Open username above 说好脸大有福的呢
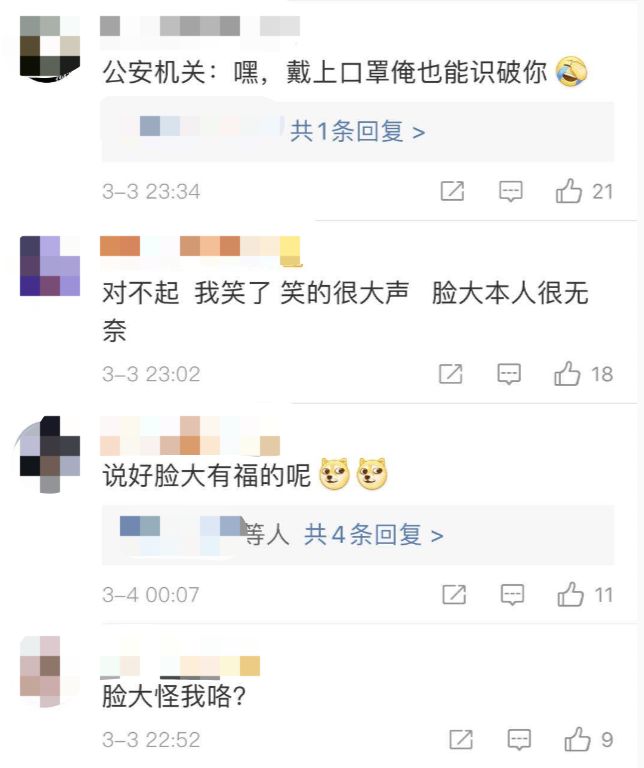644x768 pixels. click(x=190, y=436)
